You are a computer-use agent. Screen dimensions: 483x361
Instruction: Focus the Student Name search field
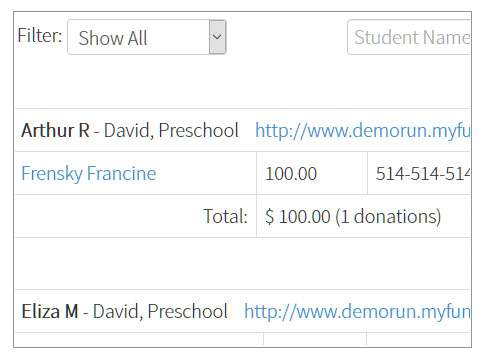point(409,37)
